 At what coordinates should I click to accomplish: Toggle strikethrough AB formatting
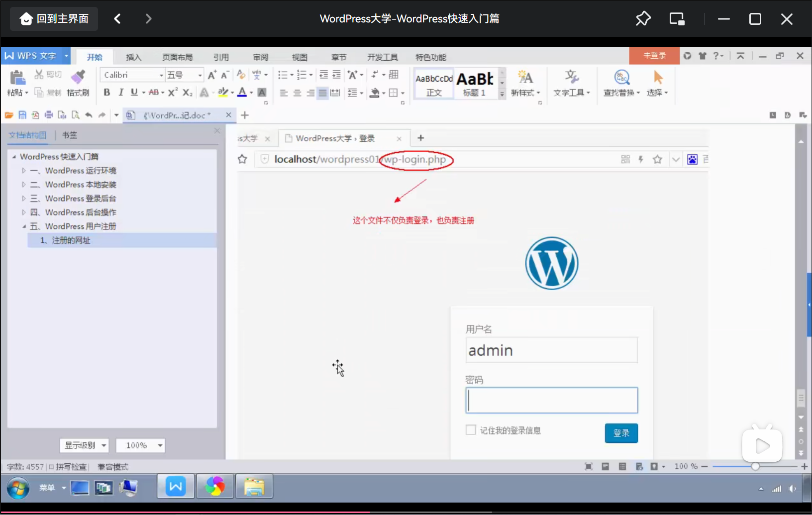(x=154, y=92)
